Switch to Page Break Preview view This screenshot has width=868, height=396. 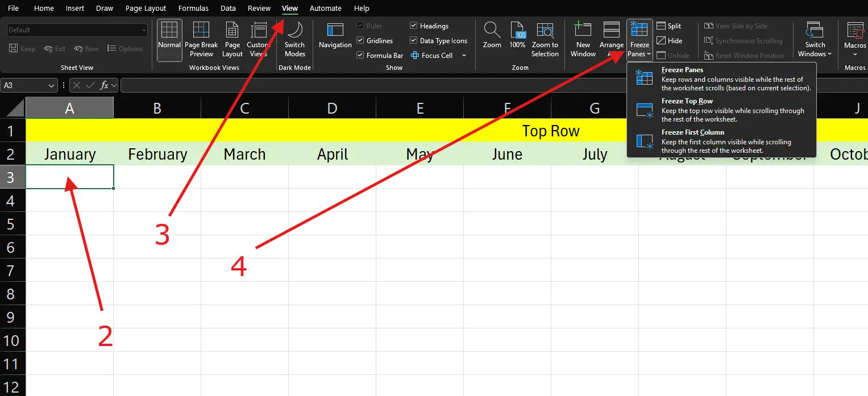click(201, 40)
